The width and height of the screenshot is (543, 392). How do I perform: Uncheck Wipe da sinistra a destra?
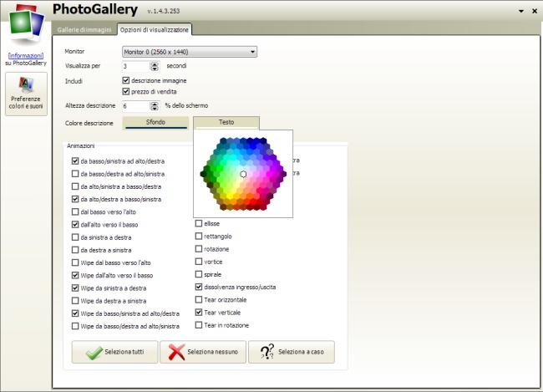(75, 288)
